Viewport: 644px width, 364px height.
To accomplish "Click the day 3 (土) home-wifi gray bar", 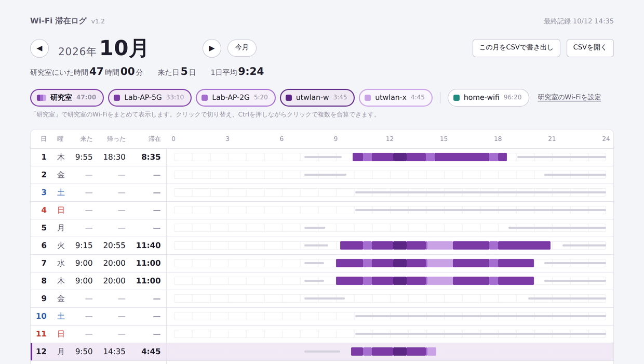I will pyautogui.click(x=480, y=192).
